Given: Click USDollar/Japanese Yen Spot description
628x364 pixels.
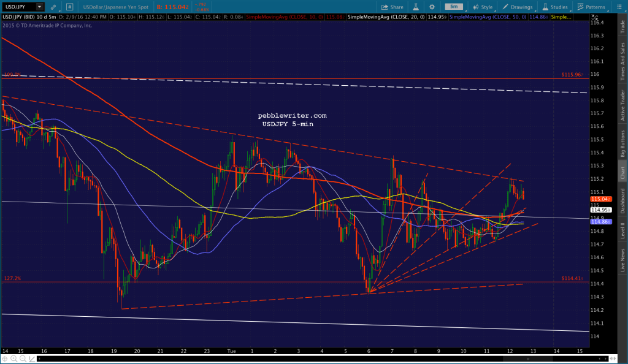Looking at the screenshot, I should pyautogui.click(x=116, y=7).
